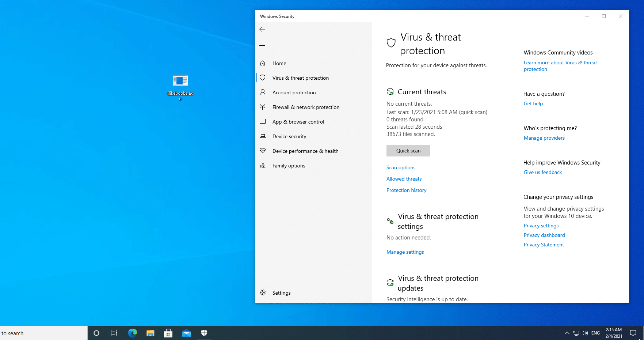Click the Device performance heart icon

(263, 151)
